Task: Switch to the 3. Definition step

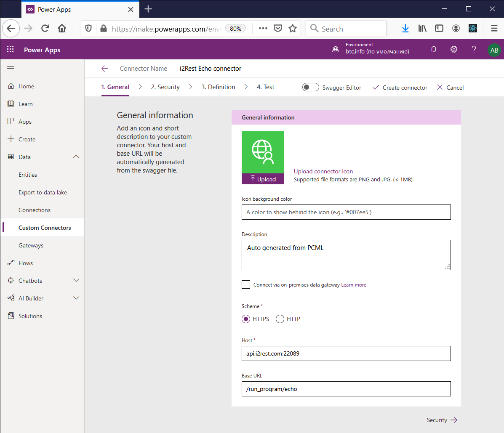Action: click(x=218, y=87)
